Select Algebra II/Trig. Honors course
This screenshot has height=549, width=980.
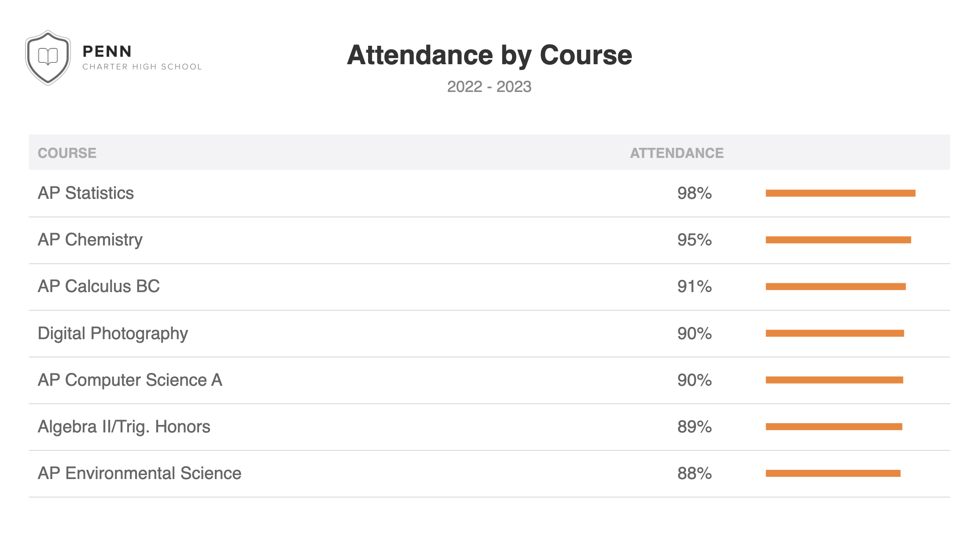pyautogui.click(x=124, y=427)
